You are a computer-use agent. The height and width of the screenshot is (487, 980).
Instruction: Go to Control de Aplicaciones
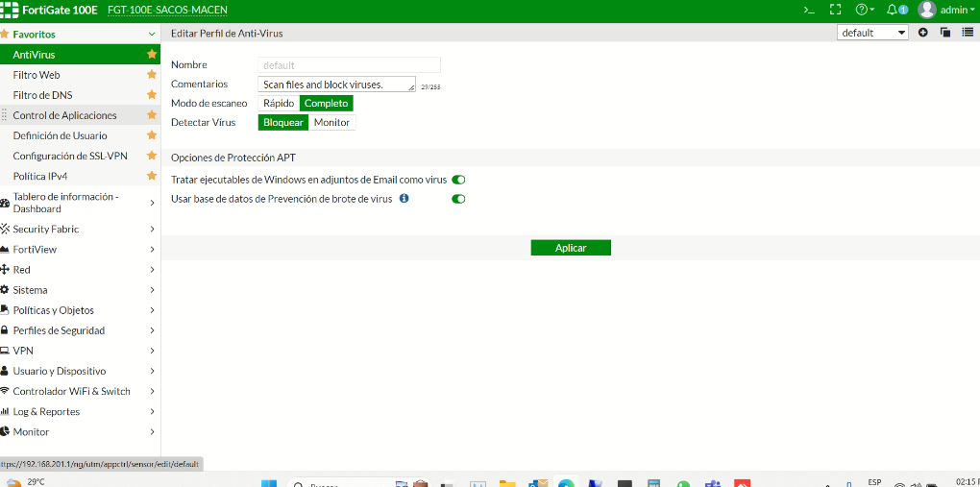(x=64, y=115)
